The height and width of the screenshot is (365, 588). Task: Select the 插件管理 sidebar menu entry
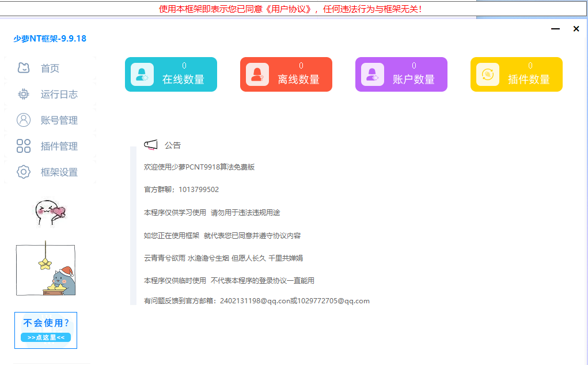[59, 146]
